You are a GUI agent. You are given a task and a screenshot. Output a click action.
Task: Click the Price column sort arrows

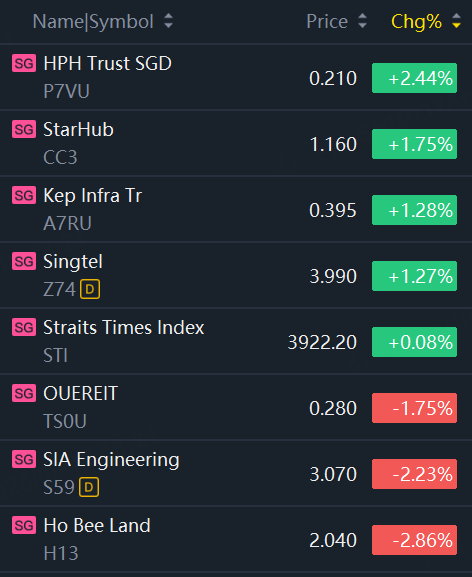click(x=362, y=21)
